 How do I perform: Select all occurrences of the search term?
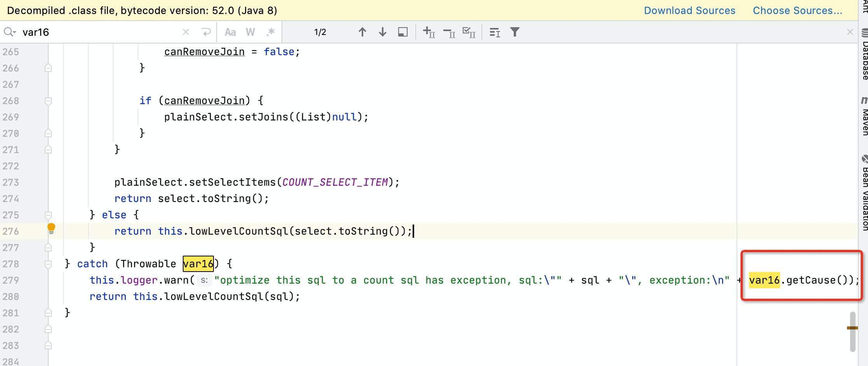pos(469,32)
